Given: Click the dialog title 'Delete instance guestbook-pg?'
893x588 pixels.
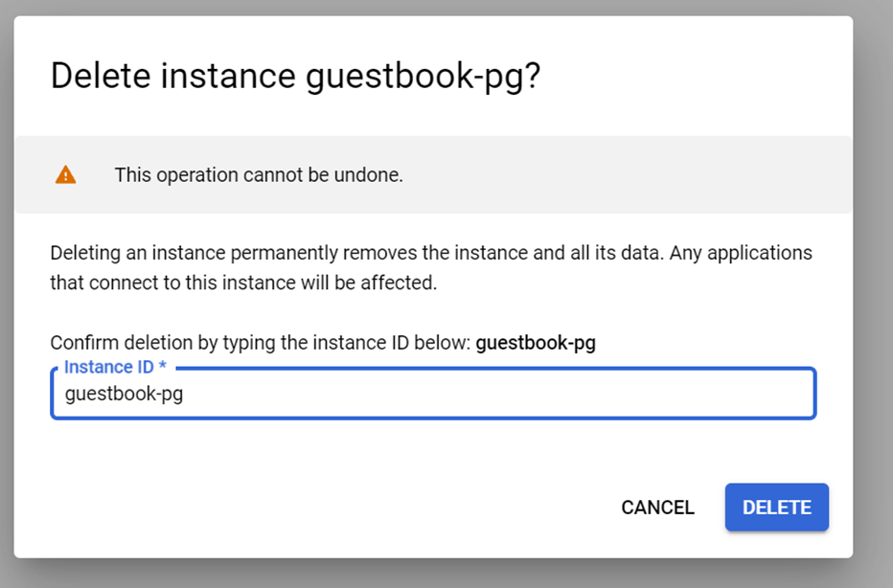Looking at the screenshot, I should [x=295, y=76].
